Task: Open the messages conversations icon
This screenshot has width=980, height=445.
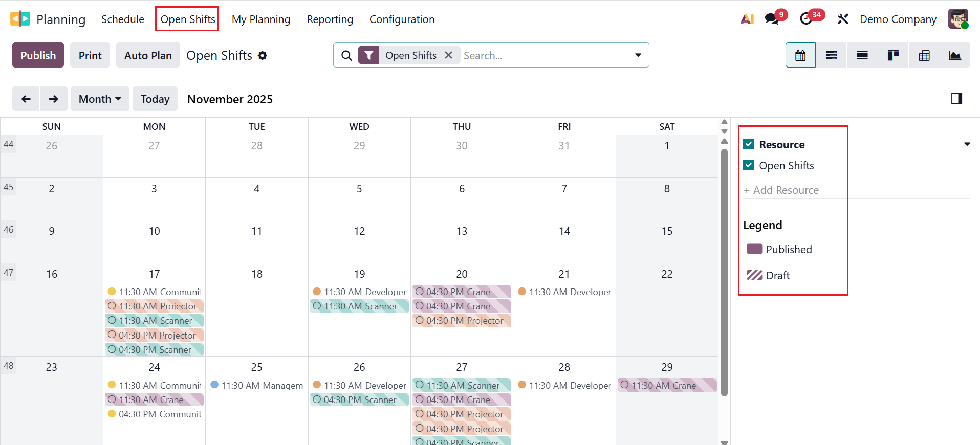Action: pos(771,18)
